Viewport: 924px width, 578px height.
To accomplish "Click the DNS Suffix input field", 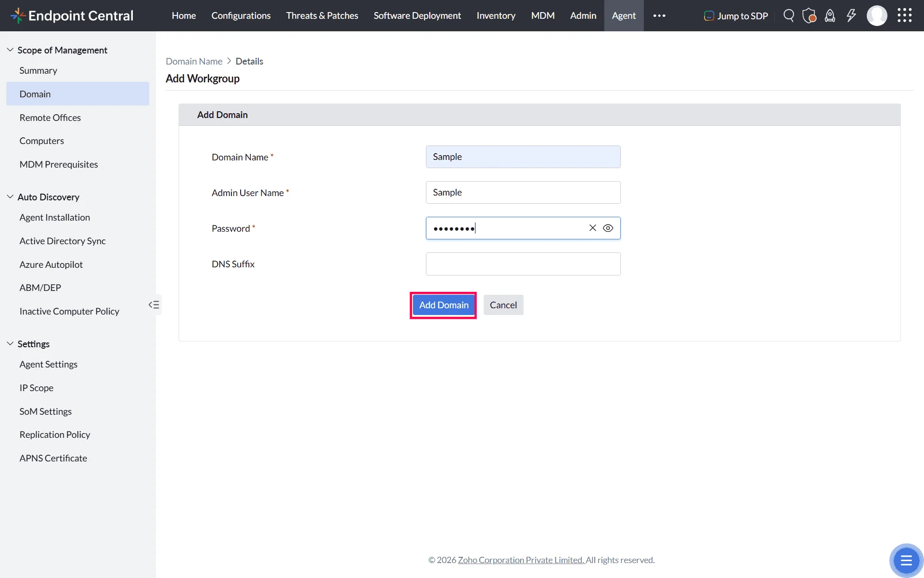I will pyautogui.click(x=523, y=264).
